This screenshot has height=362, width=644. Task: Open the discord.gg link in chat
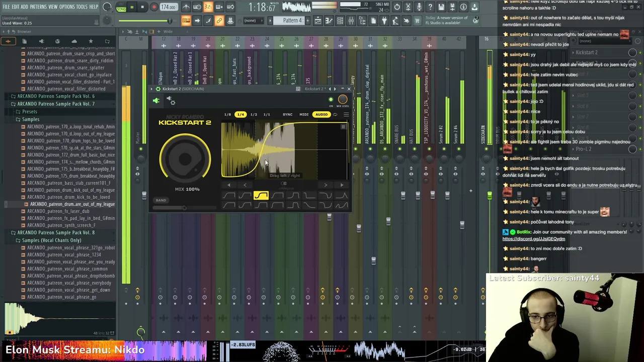click(x=533, y=239)
